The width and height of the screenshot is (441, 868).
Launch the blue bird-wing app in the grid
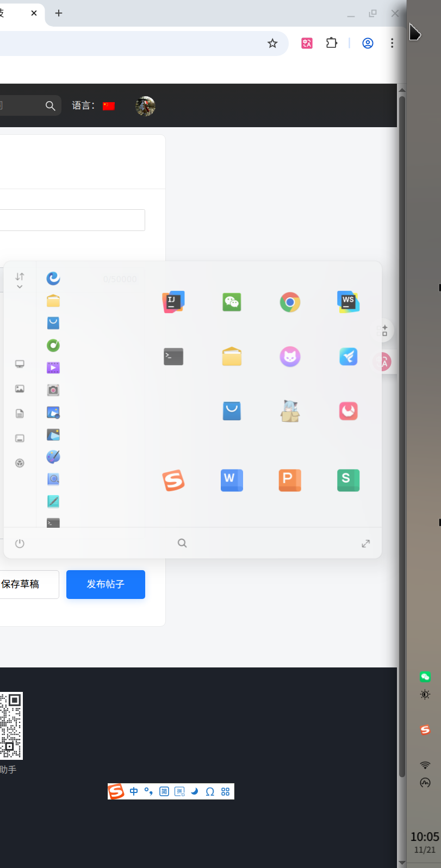point(348,357)
